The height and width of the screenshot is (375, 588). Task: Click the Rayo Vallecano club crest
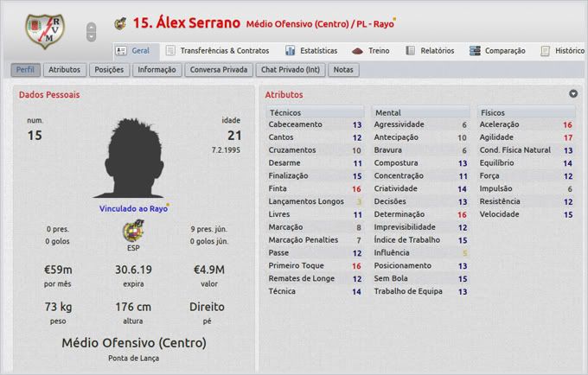[x=41, y=31]
